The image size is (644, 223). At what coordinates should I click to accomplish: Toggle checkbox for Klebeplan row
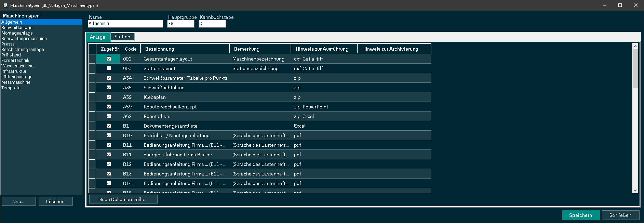click(109, 97)
